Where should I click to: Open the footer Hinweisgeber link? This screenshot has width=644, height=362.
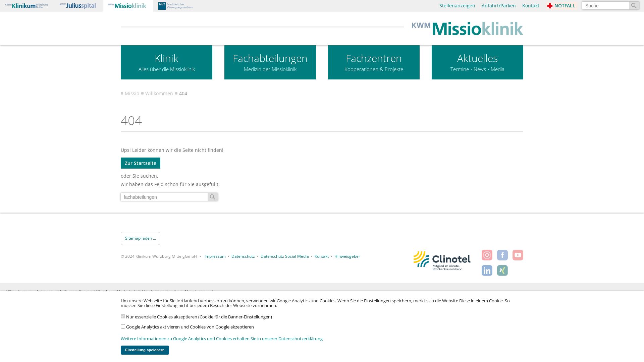347,256
